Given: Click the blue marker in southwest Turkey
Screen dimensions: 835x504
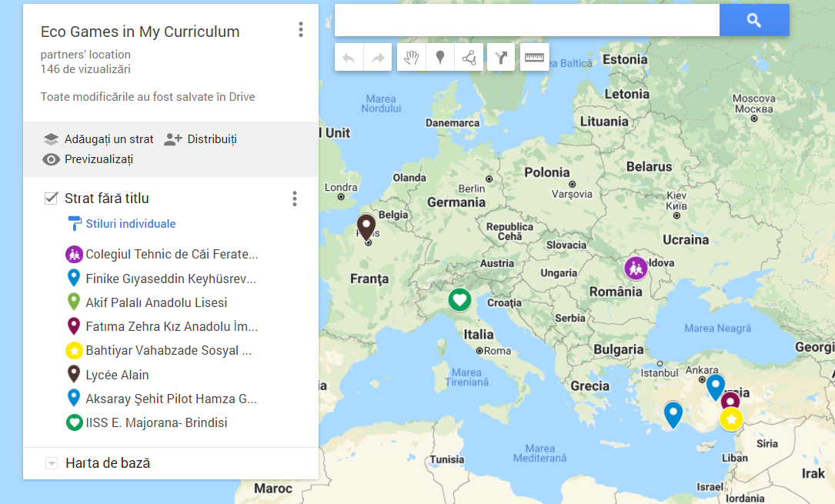Looking at the screenshot, I should pyautogui.click(x=673, y=414).
